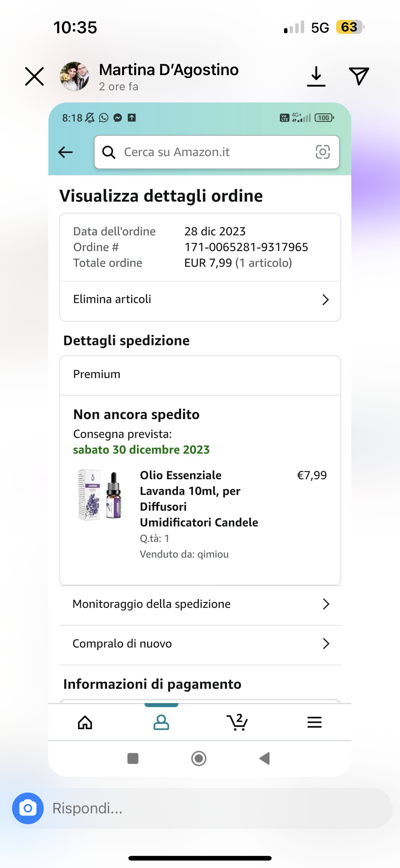400x868 pixels.
Task: Open Martina D'Agostino's profile picture
Action: click(74, 76)
